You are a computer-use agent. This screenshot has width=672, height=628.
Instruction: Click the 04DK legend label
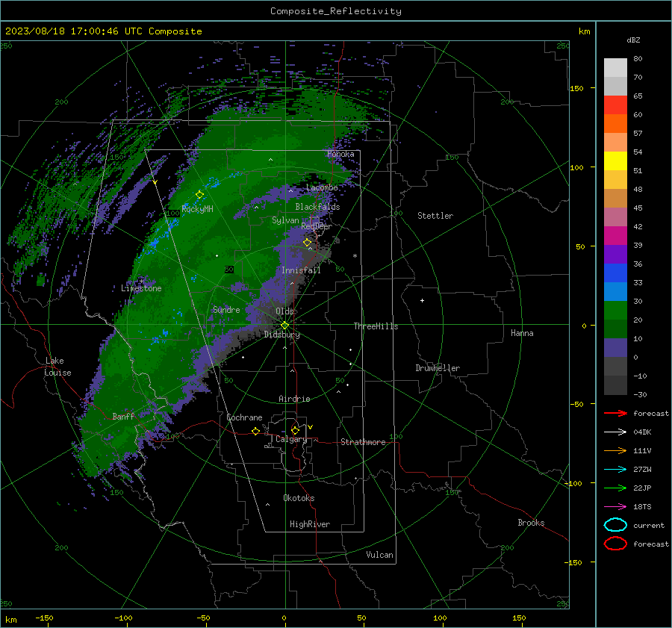tap(642, 432)
